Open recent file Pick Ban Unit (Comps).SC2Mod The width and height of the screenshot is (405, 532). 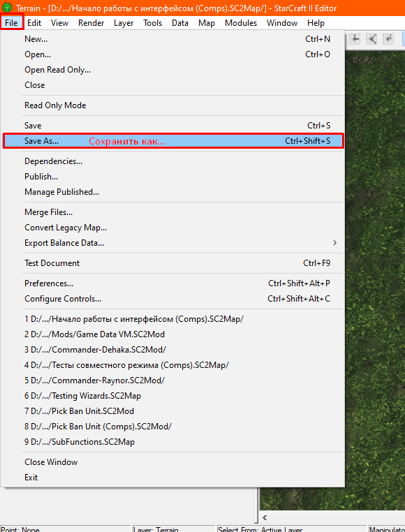(x=173, y=426)
